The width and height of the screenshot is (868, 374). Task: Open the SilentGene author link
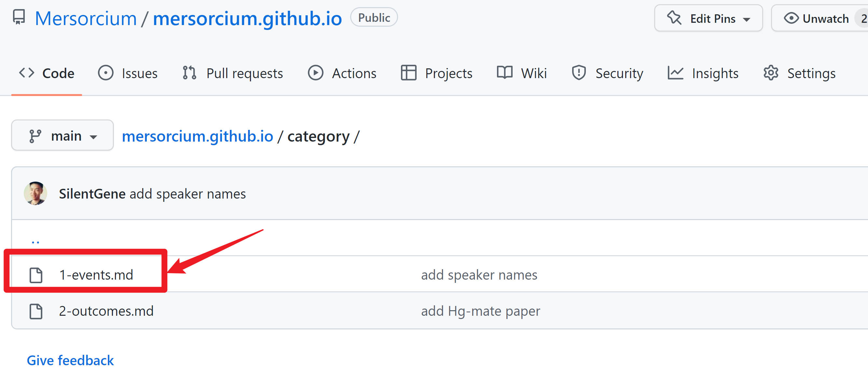coord(92,194)
